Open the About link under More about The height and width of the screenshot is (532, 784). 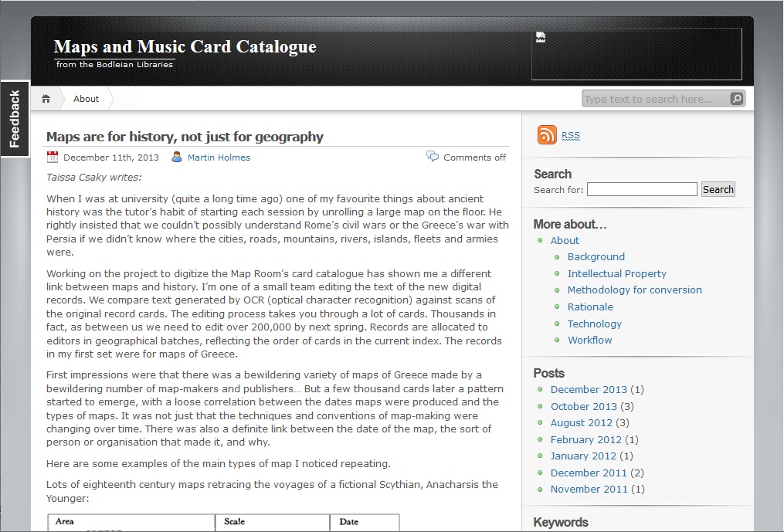point(565,240)
